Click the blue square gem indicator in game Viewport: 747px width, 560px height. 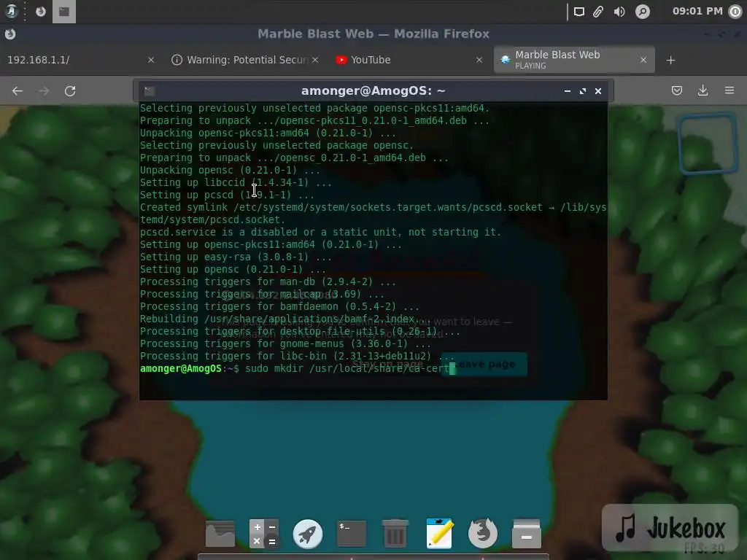point(708,143)
